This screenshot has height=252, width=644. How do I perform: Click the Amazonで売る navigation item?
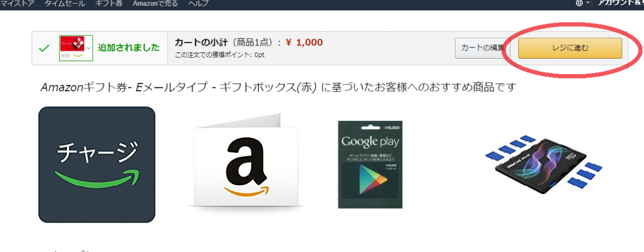(155, 3)
